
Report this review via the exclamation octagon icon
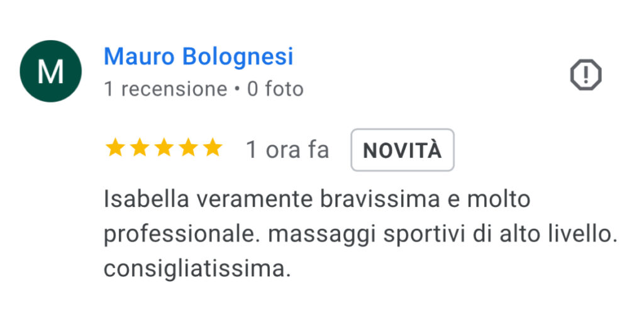click(x=586, y=75)
